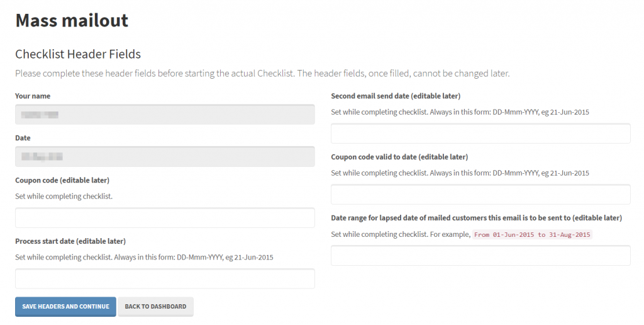
Task: Click the Save Headers and Continue button
Action: (x=65, y=307)
